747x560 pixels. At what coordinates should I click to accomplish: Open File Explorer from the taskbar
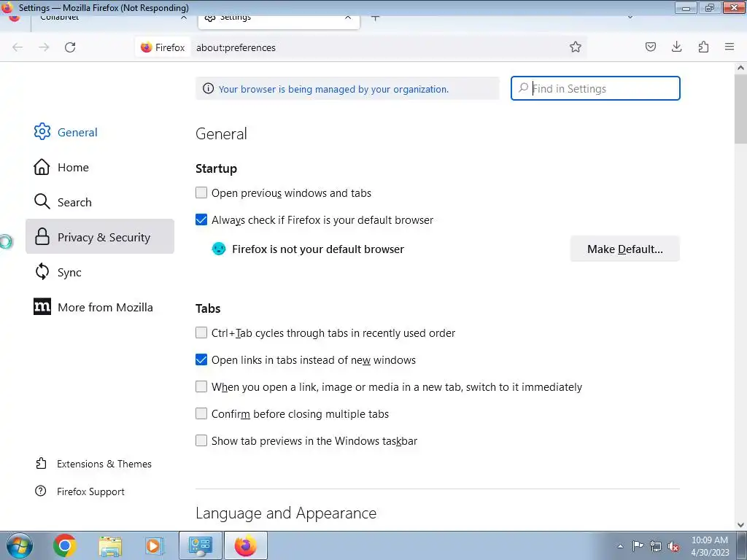tap(110, 546)
